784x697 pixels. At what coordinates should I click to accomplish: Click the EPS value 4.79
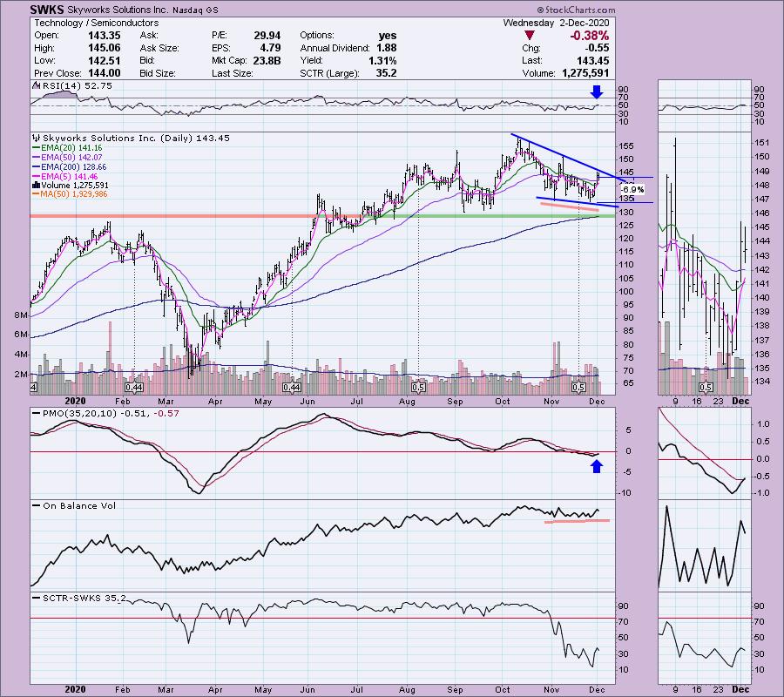point(270,48)
